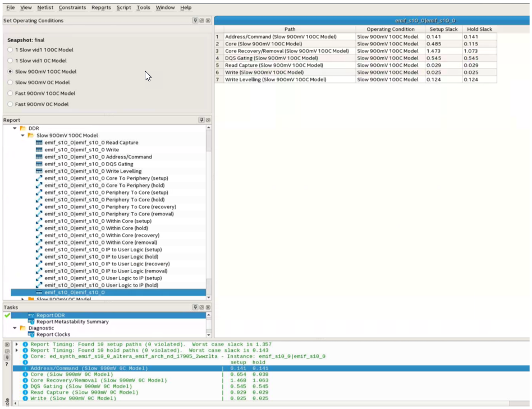The image size is (532, 409).
Task: Click the Report Metastability Summary task icon
Action: [31, 322]
